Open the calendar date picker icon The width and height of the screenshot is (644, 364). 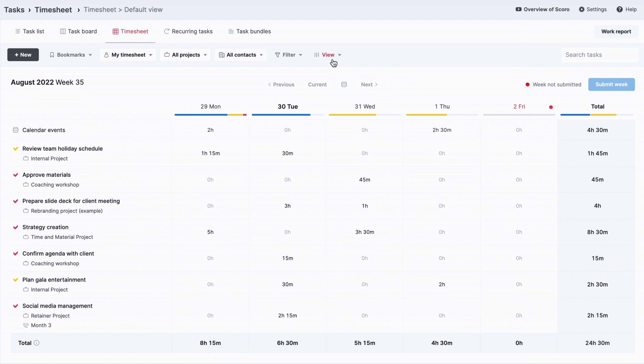tap(344, 85)
